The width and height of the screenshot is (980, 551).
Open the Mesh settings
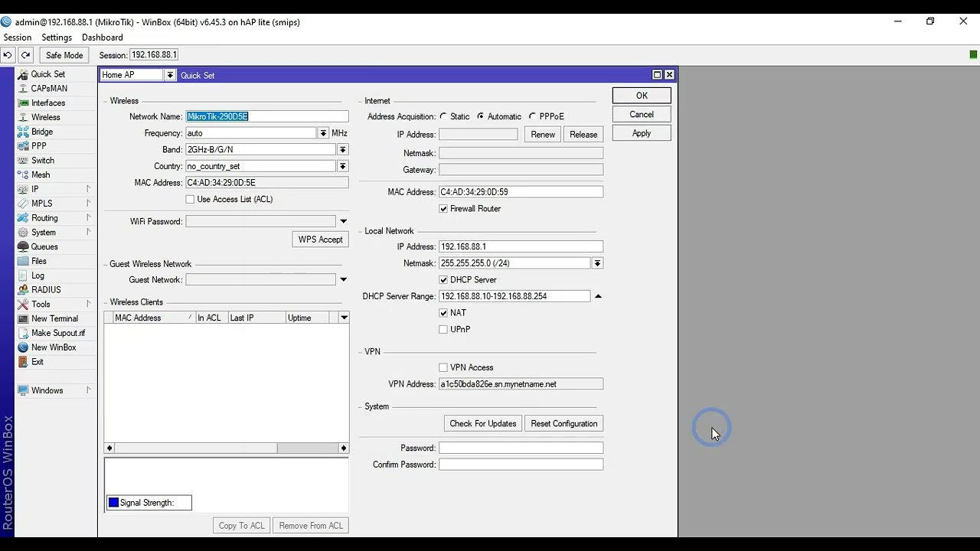coord(41,174)
